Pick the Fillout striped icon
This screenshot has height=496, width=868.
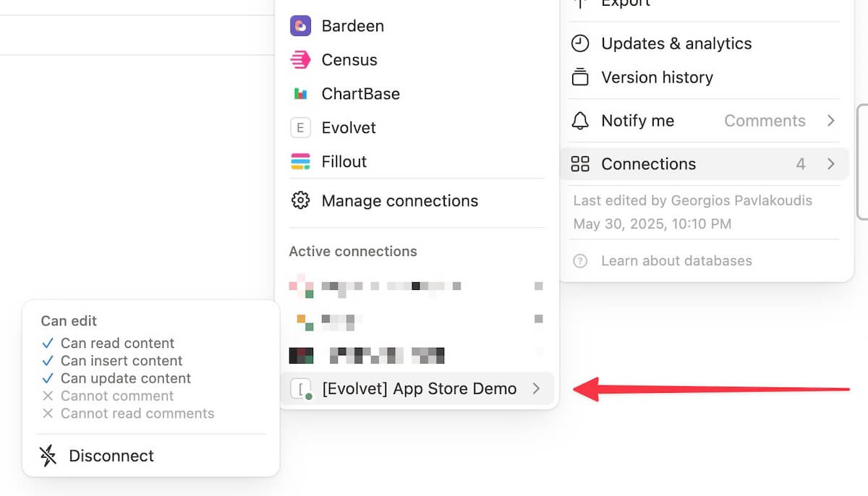coord(300,162)
